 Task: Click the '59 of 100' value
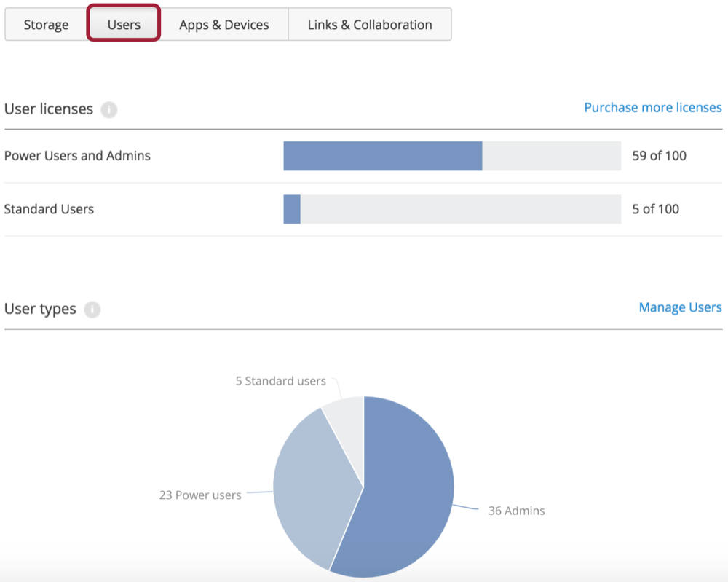coord(660,156)
